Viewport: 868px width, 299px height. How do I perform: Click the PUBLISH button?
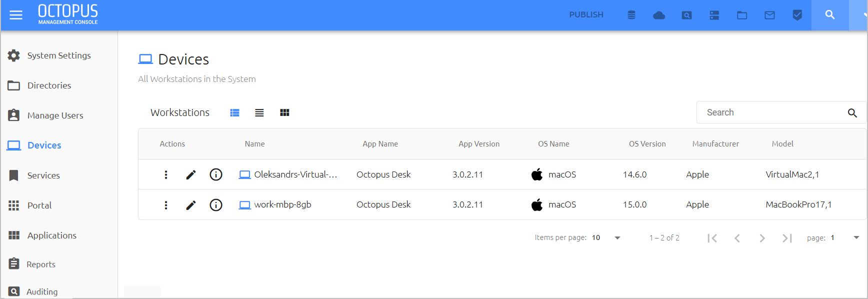pos(586,15)
